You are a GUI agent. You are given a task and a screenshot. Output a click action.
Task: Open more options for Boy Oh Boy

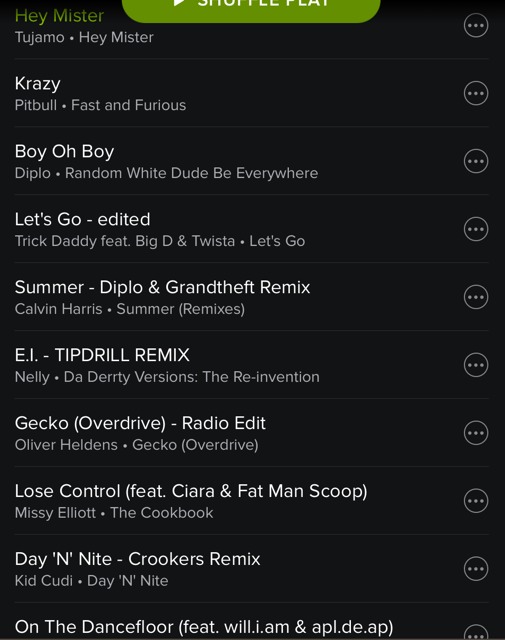pyautogui.click(x=476, y=161)
